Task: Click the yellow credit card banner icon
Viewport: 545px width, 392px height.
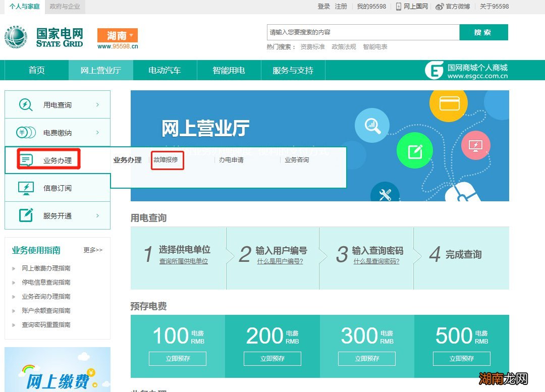Action: (448, 104)
